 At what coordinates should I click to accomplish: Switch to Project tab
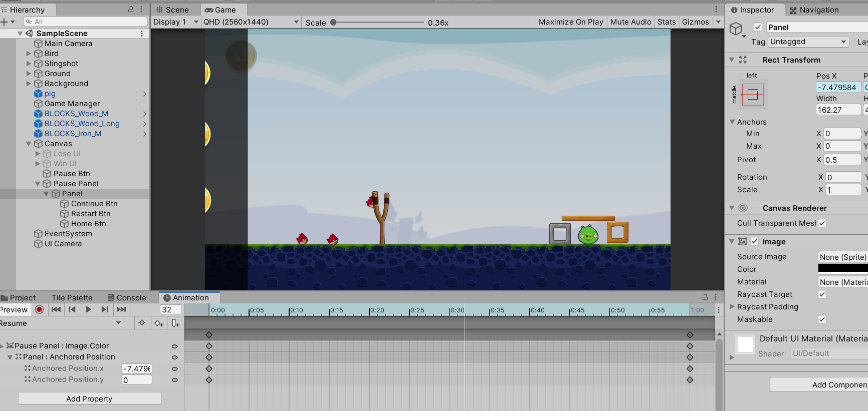pyautogui.click(x=19, y=297)
